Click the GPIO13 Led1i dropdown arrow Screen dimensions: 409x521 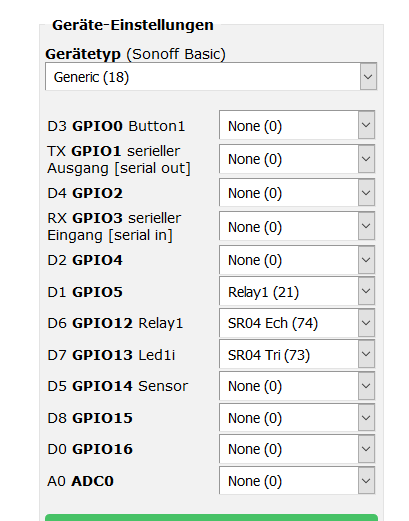(366, 354)
